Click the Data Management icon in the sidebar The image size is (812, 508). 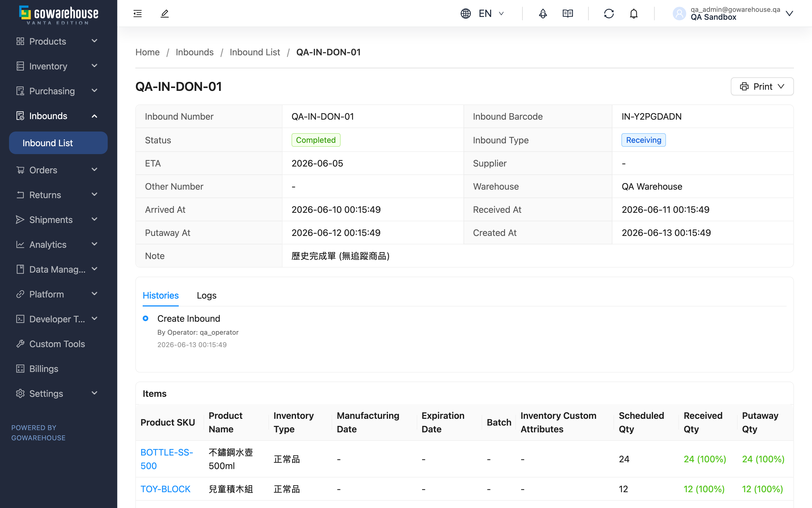pos(20,269)
